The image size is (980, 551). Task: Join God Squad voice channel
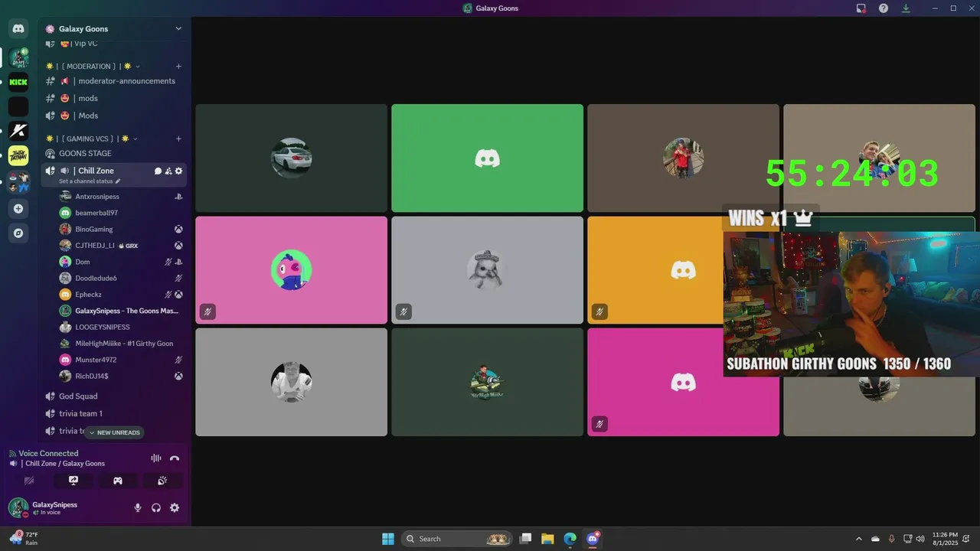click(113, 396)
